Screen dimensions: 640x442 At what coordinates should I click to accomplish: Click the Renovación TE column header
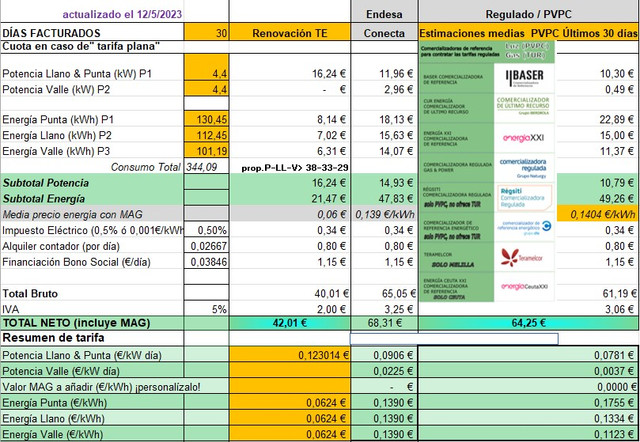click(x=290, y=33)
